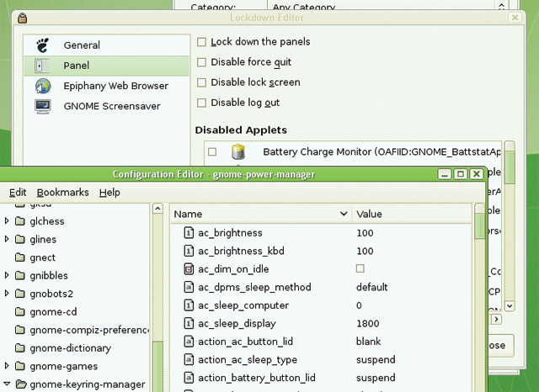Open the Edit menu
This screenshot has height=392, width=539.
tap(18, 193)
